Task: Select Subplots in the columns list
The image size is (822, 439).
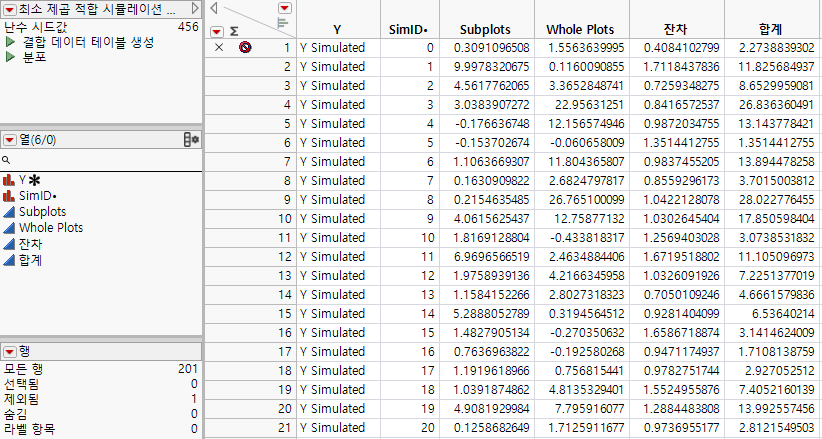Action: click(42, 212)
